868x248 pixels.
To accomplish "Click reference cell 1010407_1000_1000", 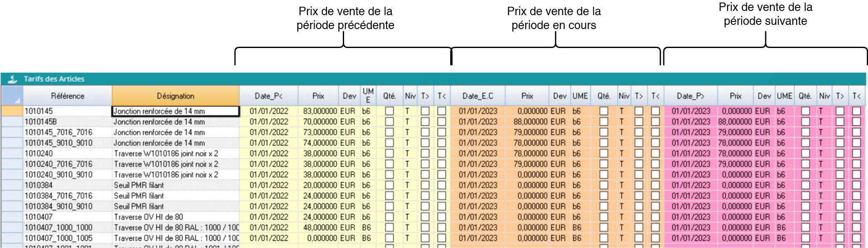I will tap(67, 228).
